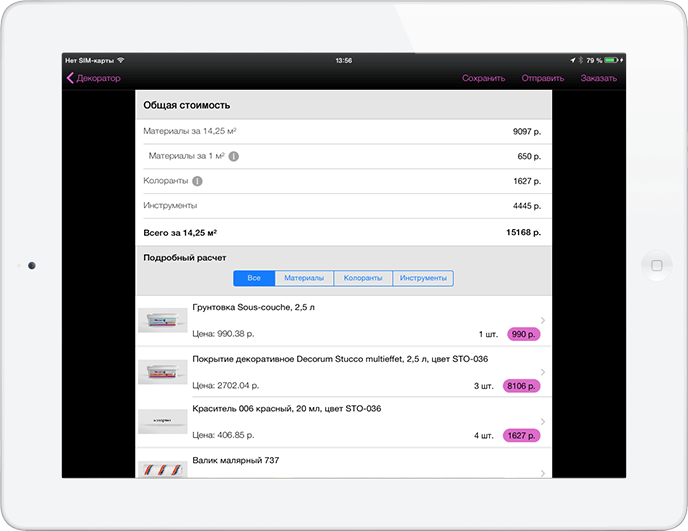The image size is (688, 531).
Task: Open details chevron for Decorum Stucco coating
Action: (x=543, y=371)
